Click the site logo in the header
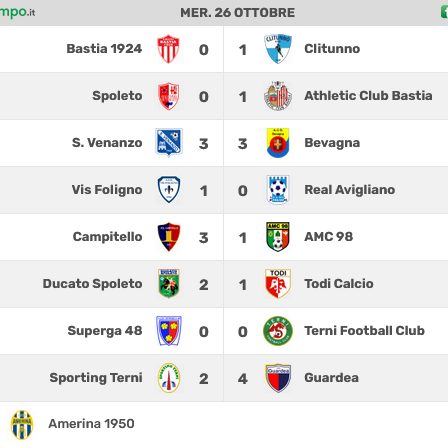448x448 pixels. pyautogui.click(x=17, y=12)
